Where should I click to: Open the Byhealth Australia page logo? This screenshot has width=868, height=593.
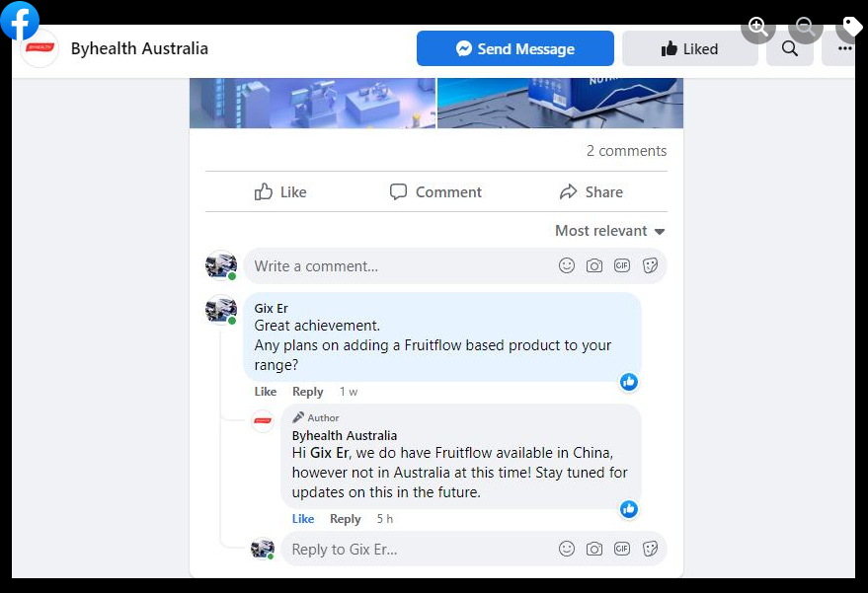point(39,48)
